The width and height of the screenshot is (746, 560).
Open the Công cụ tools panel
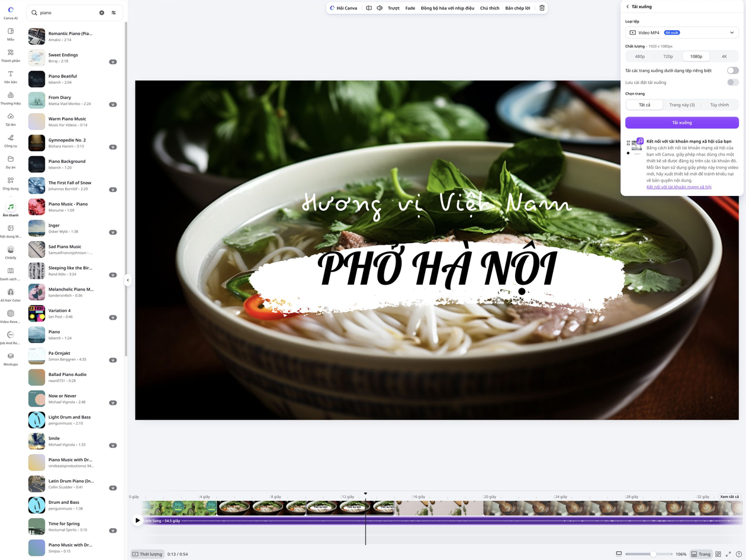click(x=11, y=140)
